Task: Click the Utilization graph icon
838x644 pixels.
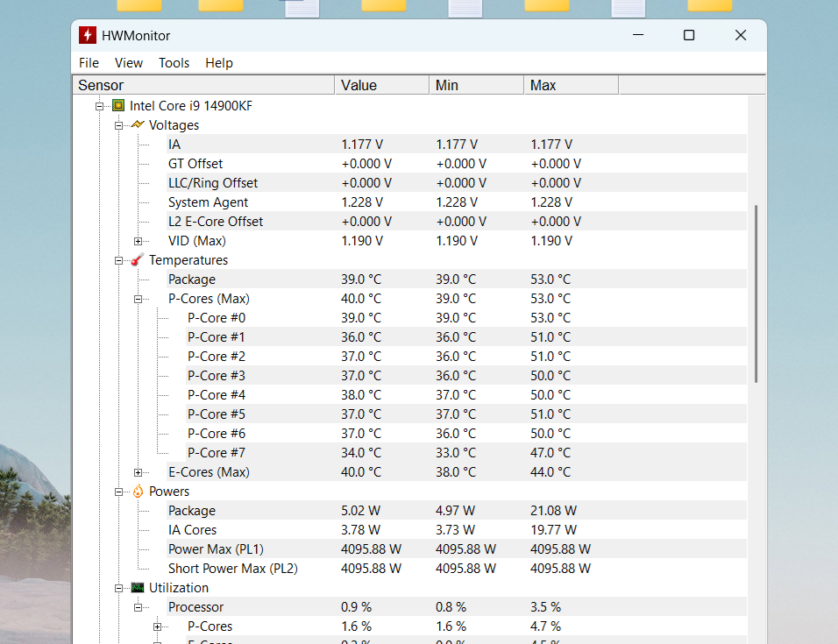Action: 138,587
